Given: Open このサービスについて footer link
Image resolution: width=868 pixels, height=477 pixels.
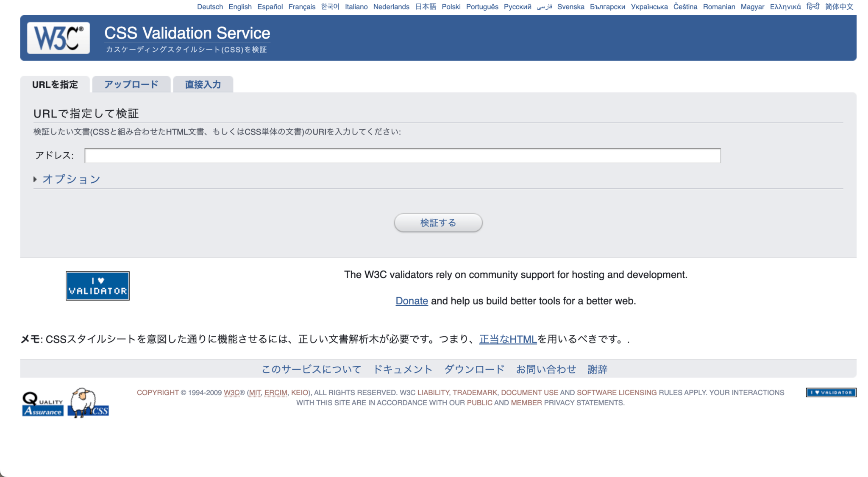Looking at the screenshot, I should coord(311,369).
